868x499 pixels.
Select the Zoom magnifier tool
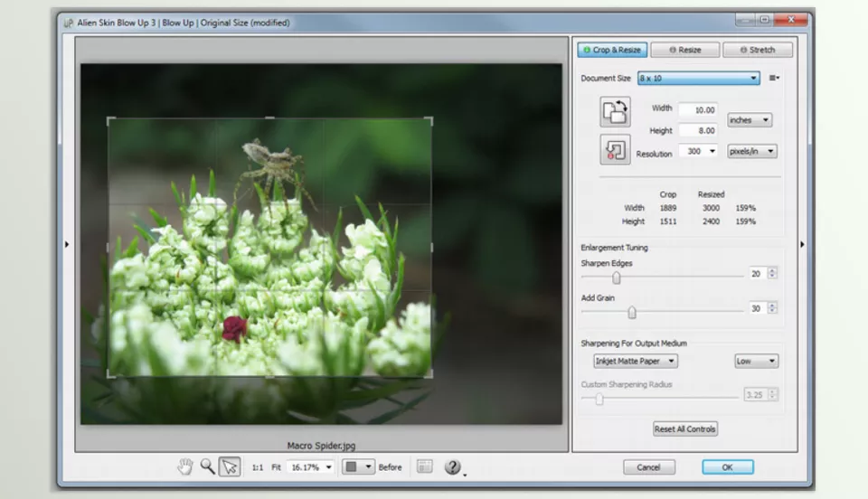[x=208, y=467]
